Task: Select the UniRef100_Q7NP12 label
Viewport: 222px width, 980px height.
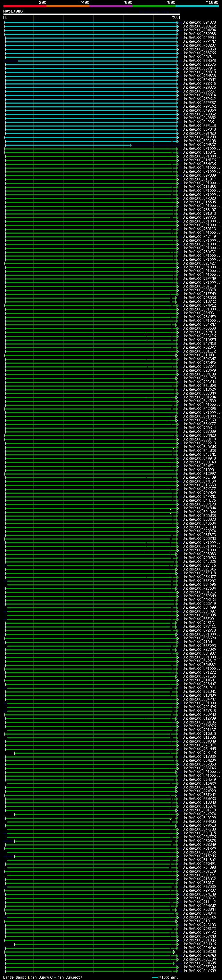Action: (199, 306)
